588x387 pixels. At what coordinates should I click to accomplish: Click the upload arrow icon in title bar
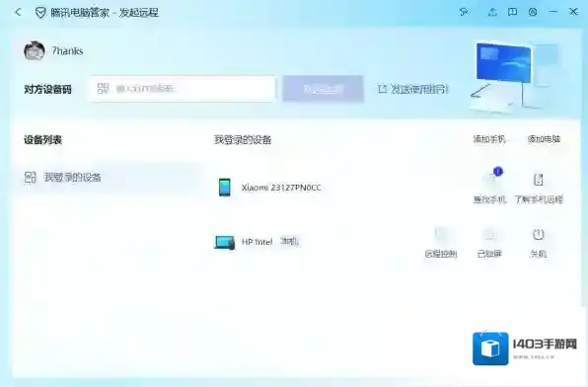(x=492, y=12)
